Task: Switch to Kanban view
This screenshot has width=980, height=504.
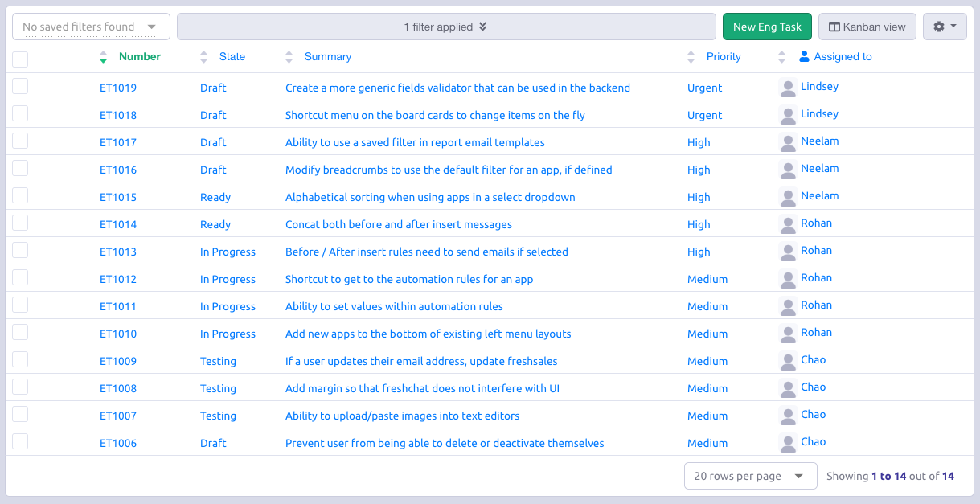Action: point(867,27)
